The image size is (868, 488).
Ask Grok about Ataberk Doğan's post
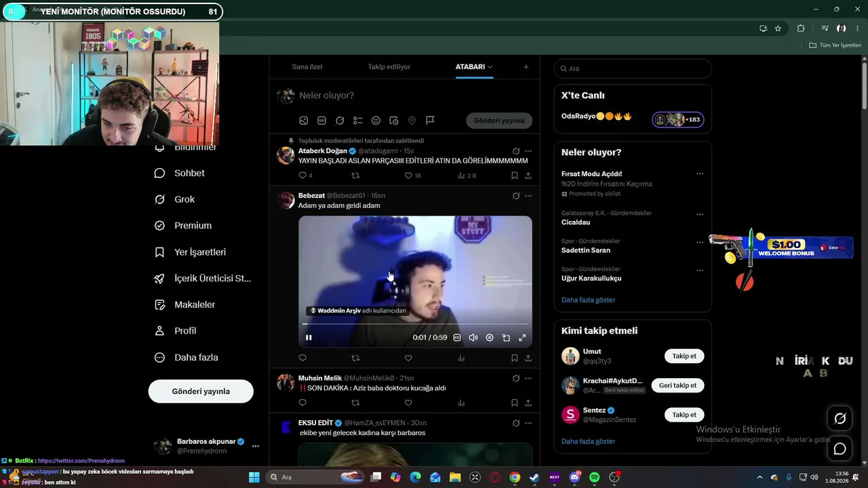[x=516, y=151]
